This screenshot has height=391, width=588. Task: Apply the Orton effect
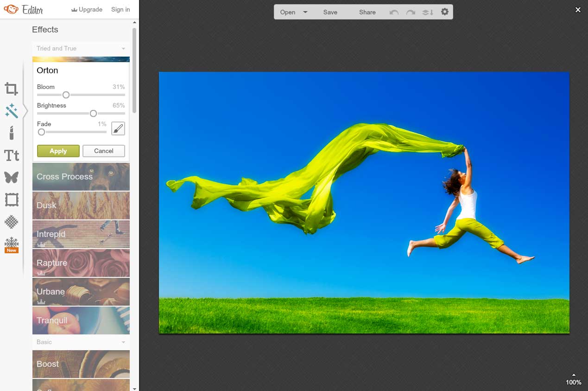point(58,151)
